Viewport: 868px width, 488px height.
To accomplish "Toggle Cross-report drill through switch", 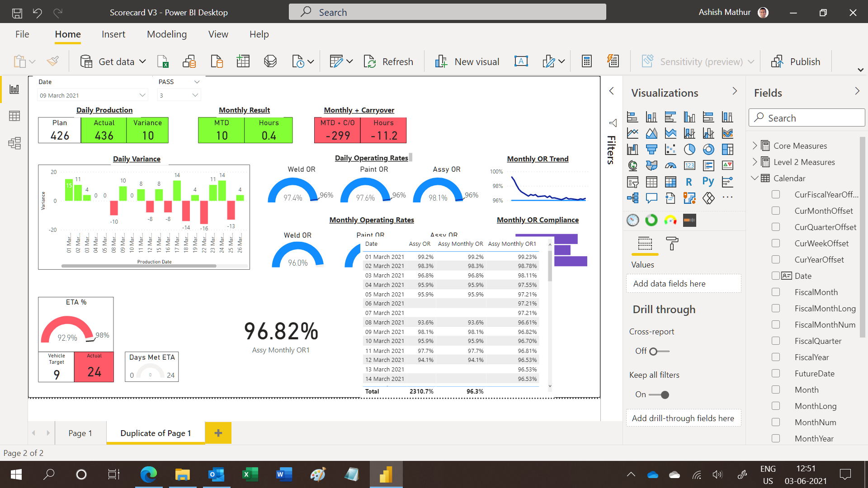I will (x=659, y=351).
